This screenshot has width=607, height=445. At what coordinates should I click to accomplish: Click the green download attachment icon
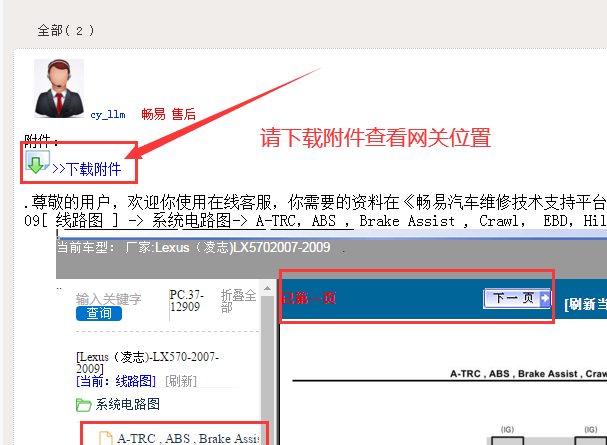coord(37,162)
